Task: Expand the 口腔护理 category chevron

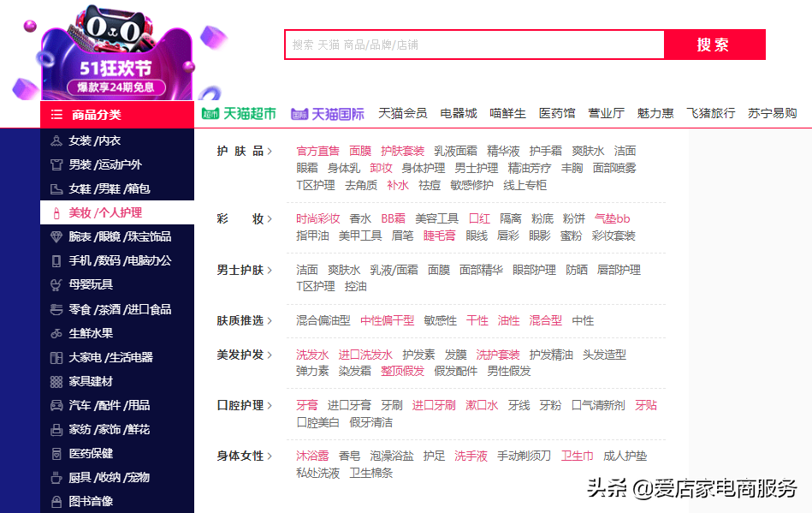Action: 270,406
